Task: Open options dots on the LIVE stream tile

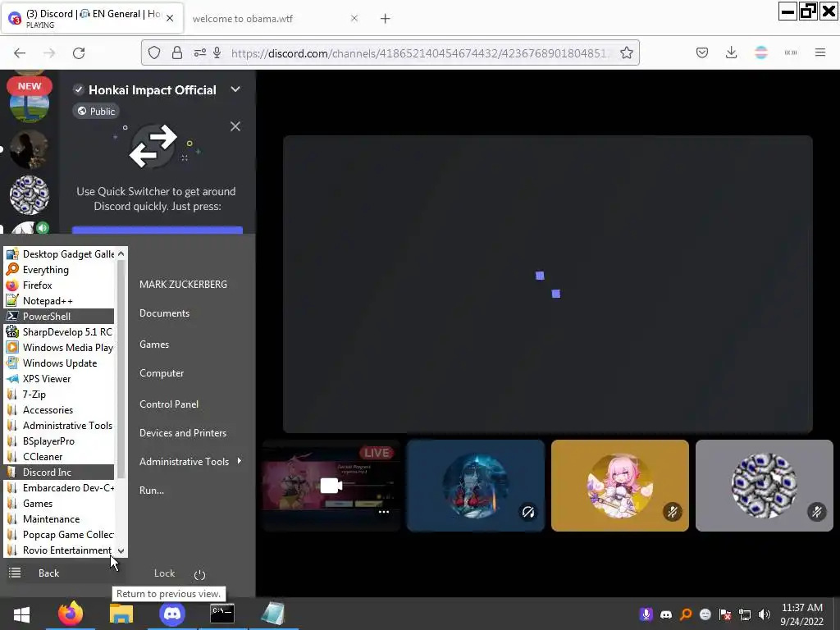Action: (384, 512)
